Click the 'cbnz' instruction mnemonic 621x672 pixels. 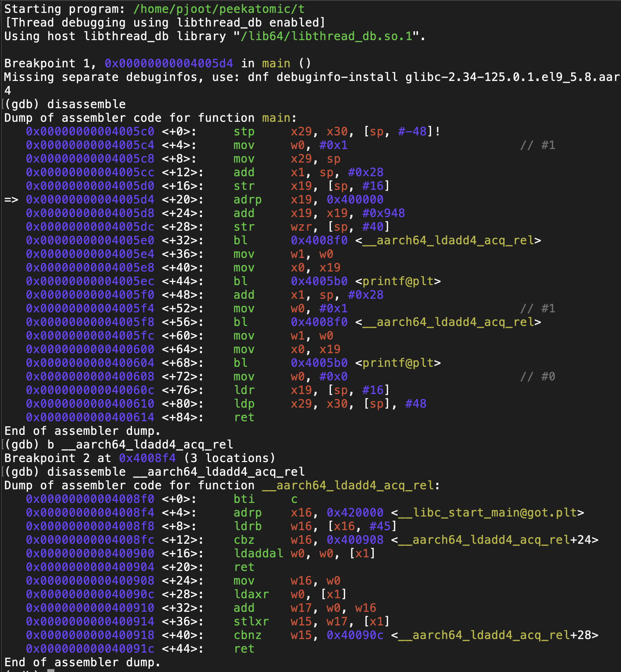[247, 635]
